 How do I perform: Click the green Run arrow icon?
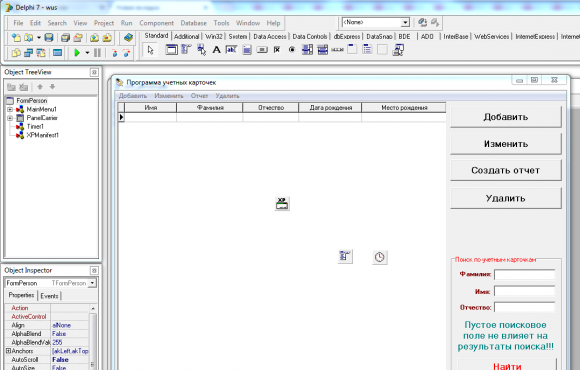coord(77,53)
